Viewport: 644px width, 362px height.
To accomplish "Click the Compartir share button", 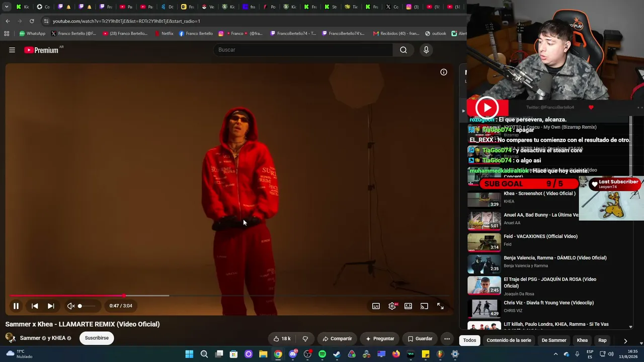I will point(337,338).
